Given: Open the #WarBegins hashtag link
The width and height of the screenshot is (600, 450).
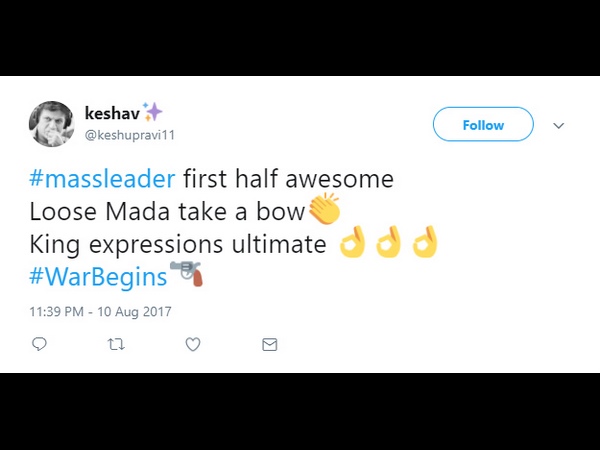Looking at the screenshot, I should pos(98,273).
